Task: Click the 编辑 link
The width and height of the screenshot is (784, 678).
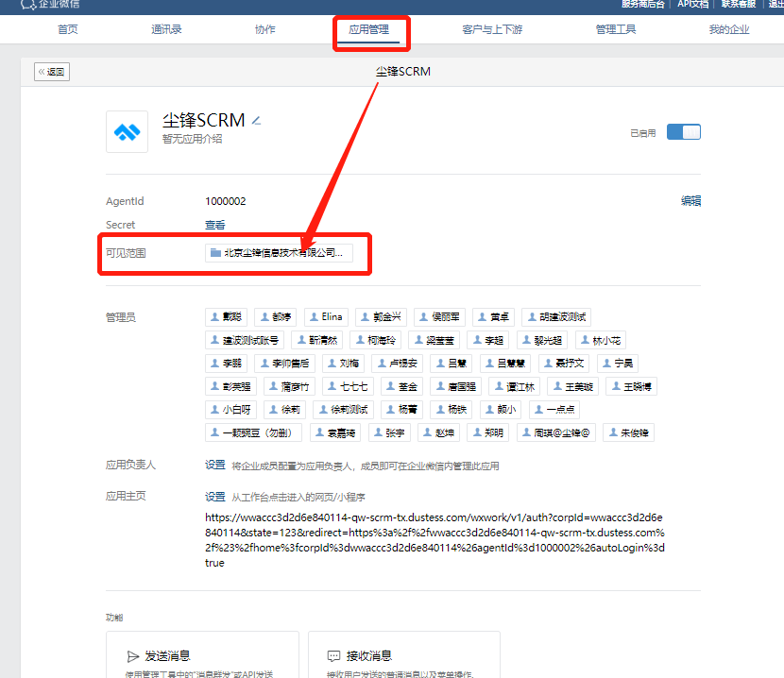Action: point(690,201)
